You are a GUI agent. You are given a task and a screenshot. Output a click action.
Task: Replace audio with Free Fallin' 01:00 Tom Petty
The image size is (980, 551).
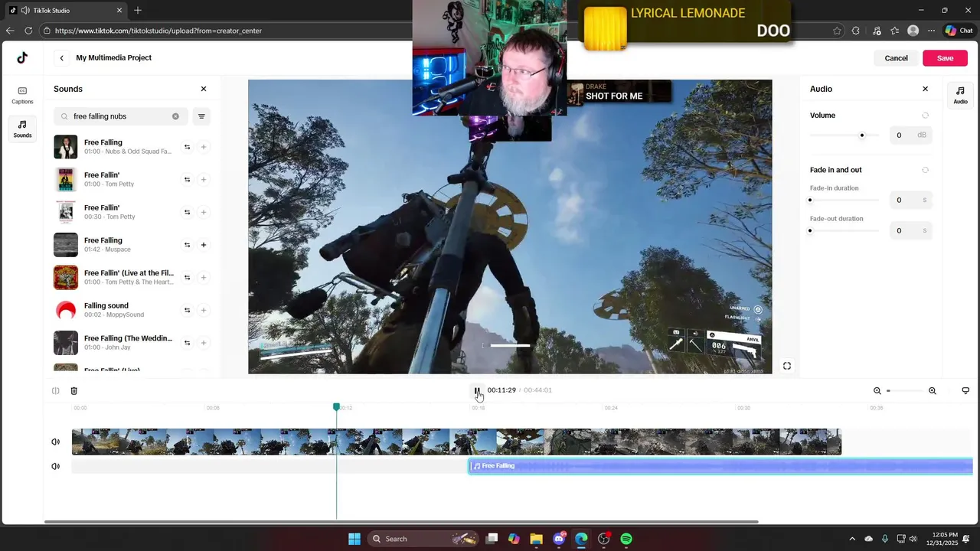(x=187, y=180)
